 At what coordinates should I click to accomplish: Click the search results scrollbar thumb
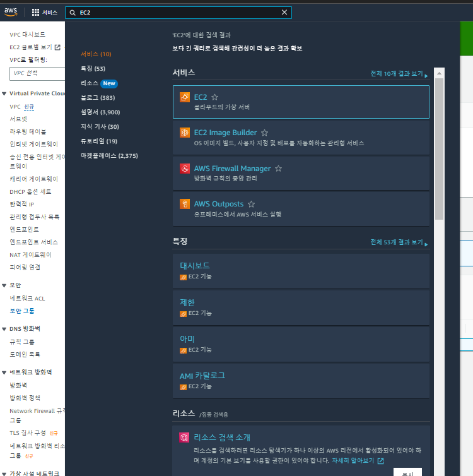coord(439,149)
